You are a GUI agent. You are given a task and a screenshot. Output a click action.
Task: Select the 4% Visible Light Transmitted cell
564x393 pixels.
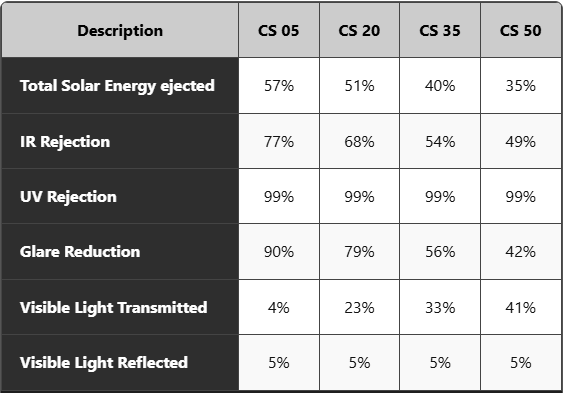[279, 307]
